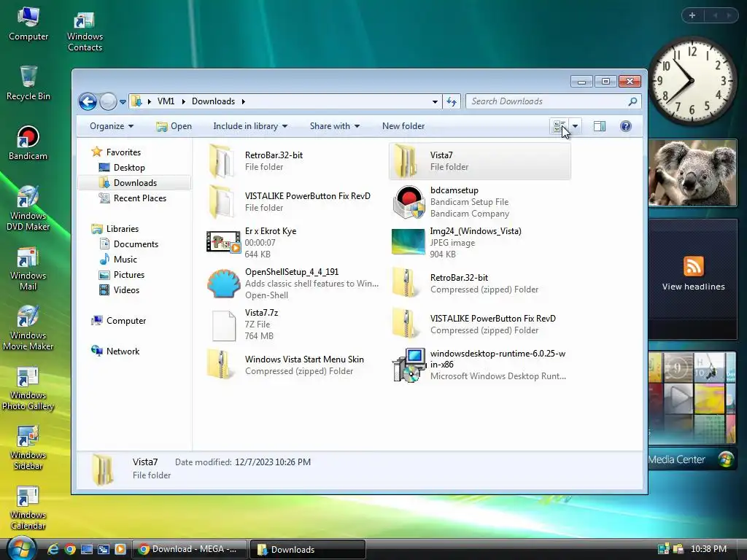747x560 pixels.
Task: Open Desktop in navigation pane
Action: (x=129, y=168)
